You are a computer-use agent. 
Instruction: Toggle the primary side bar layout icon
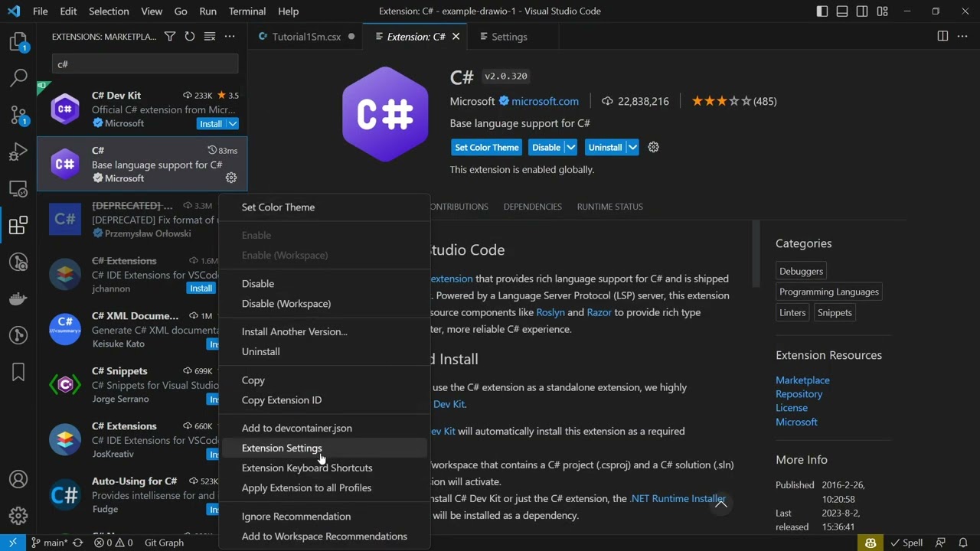(822, 11)
